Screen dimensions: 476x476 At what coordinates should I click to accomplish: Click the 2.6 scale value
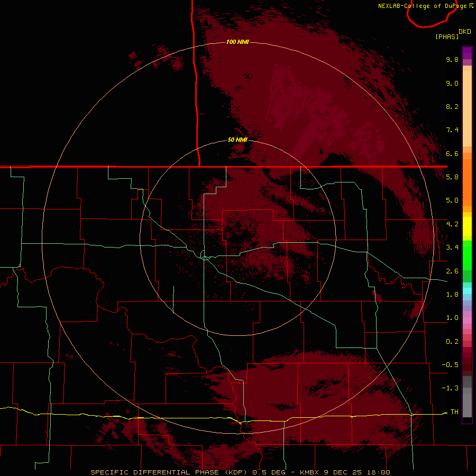(x=452, y=271)
